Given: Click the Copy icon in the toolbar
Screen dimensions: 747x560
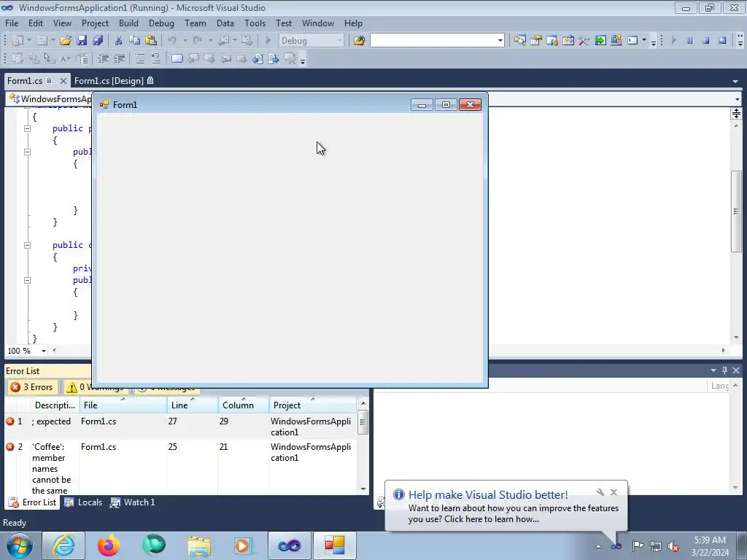Looking at the screenshot, I should (x=134, y=41).
